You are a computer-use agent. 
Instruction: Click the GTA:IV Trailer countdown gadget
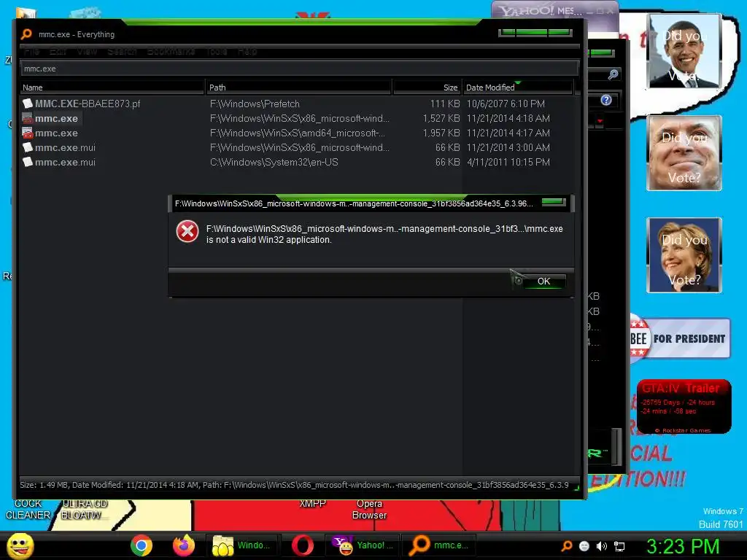coord(684,407)
